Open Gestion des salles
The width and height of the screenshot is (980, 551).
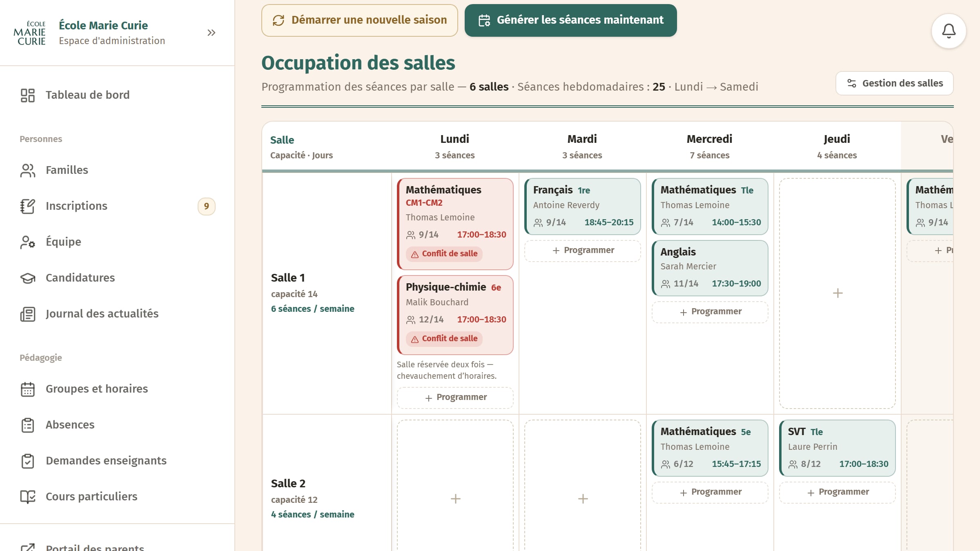click(894, 83)
